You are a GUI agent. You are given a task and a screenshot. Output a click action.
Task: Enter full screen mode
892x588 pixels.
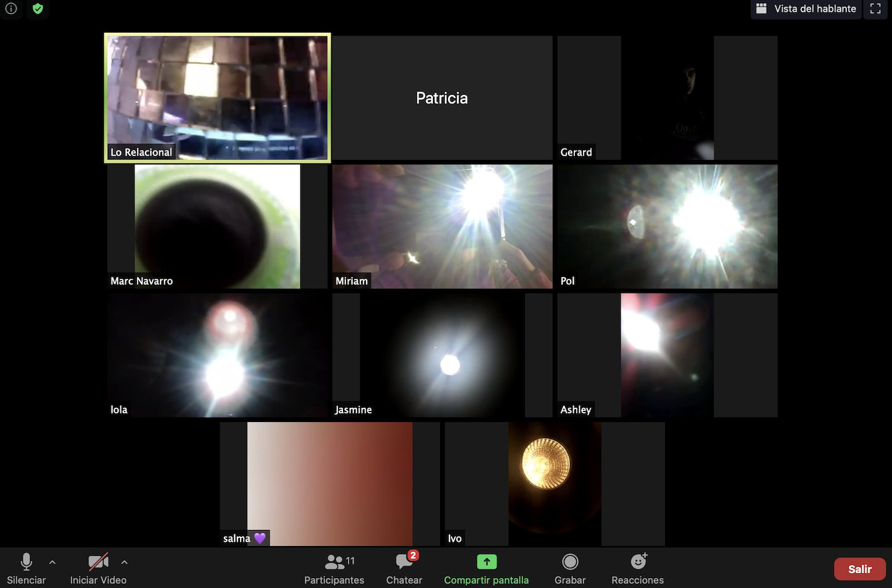(x=875, y=9)
